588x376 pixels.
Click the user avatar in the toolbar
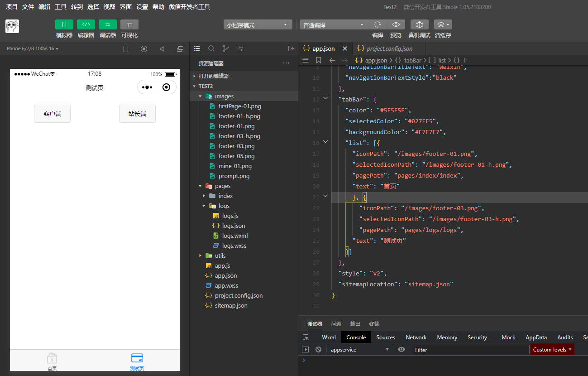12,26
